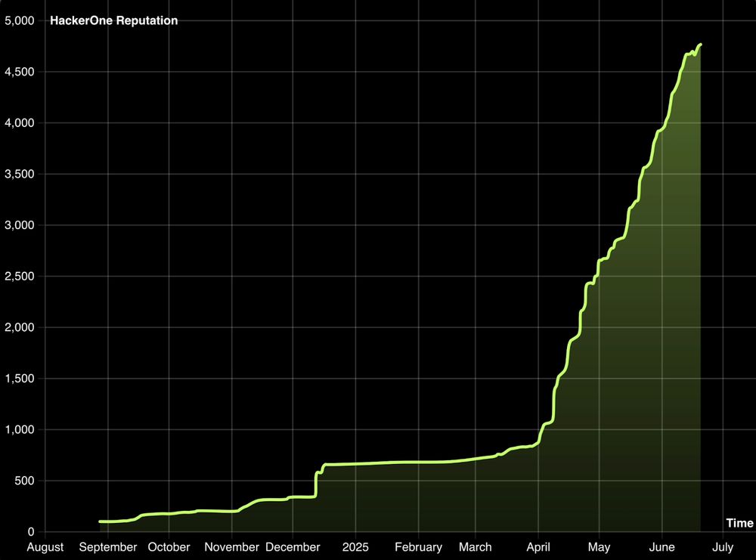This screenshot has height=560, width=756.
Task: Click the February x-axis label
Action: (x=419, y=547)
